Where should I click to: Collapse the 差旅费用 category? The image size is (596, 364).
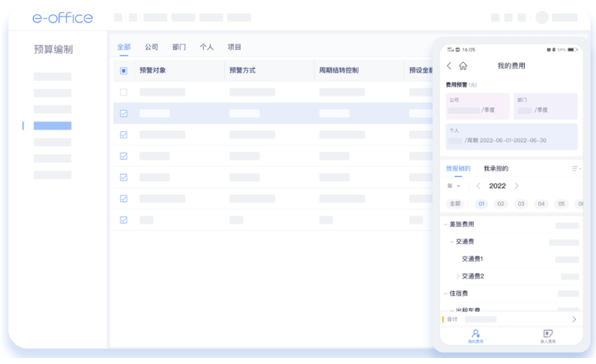(x=446, y=224)
